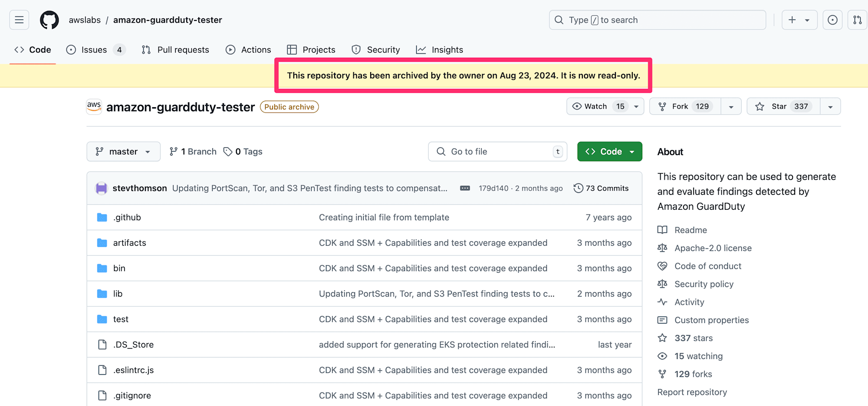This screenshot has width=868, height=406.
Task: Open the .gitignore file name
Action: click(132, 396)
